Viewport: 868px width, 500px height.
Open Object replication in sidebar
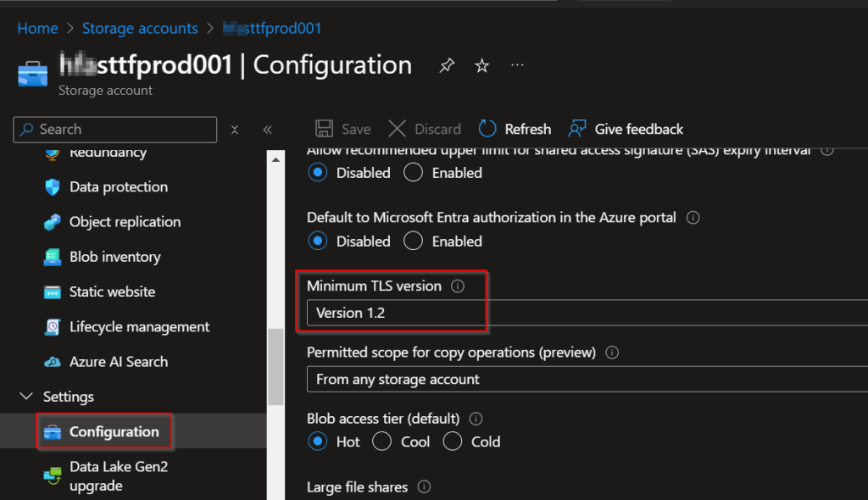pyautogui.click(x=125, y=222)
